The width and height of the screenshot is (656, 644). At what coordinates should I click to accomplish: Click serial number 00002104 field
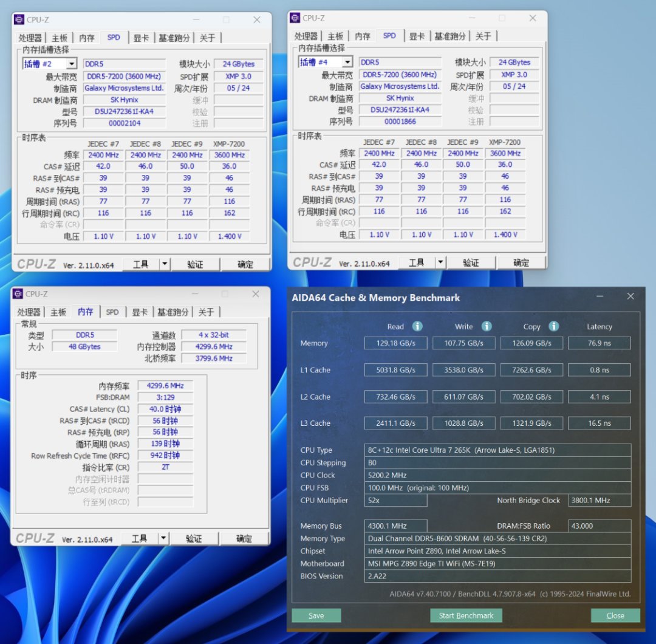point(125,123)
